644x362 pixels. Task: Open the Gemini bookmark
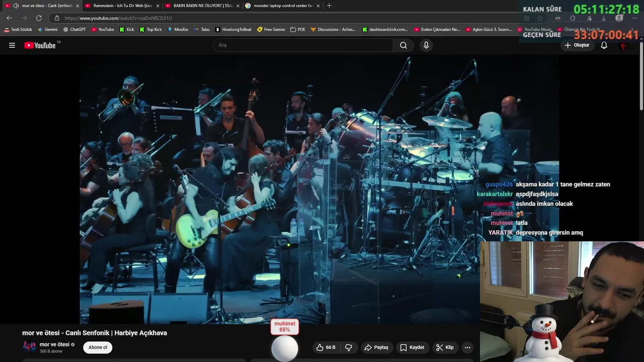[47, 30]
